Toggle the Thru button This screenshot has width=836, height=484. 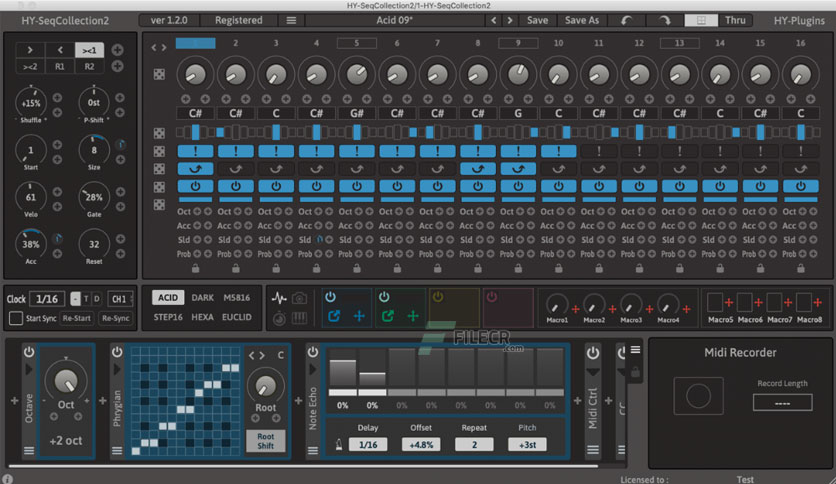[735, 20]
